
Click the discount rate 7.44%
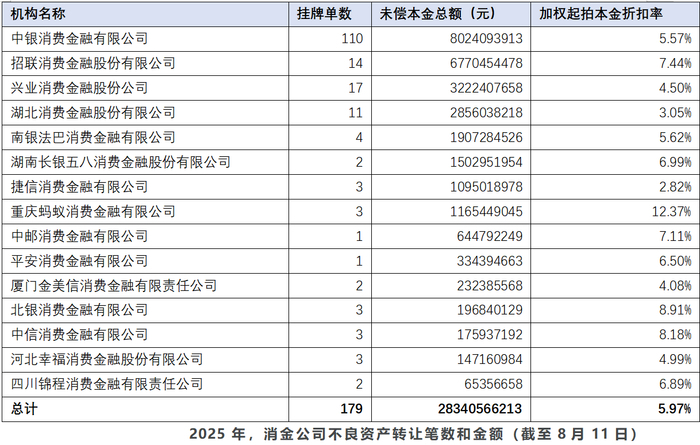[675, 63]
